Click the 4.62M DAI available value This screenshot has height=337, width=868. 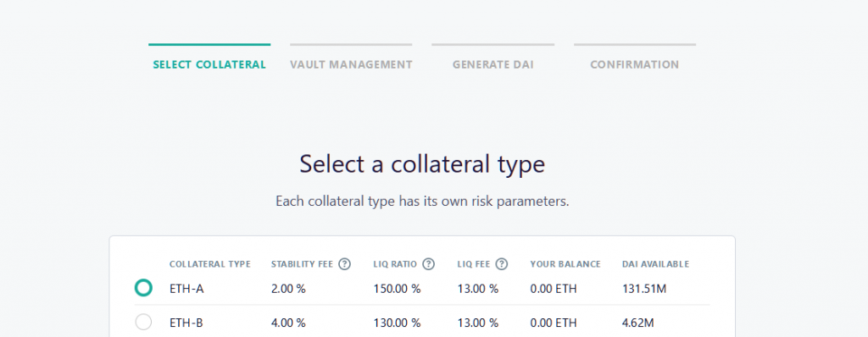(639, 323)
